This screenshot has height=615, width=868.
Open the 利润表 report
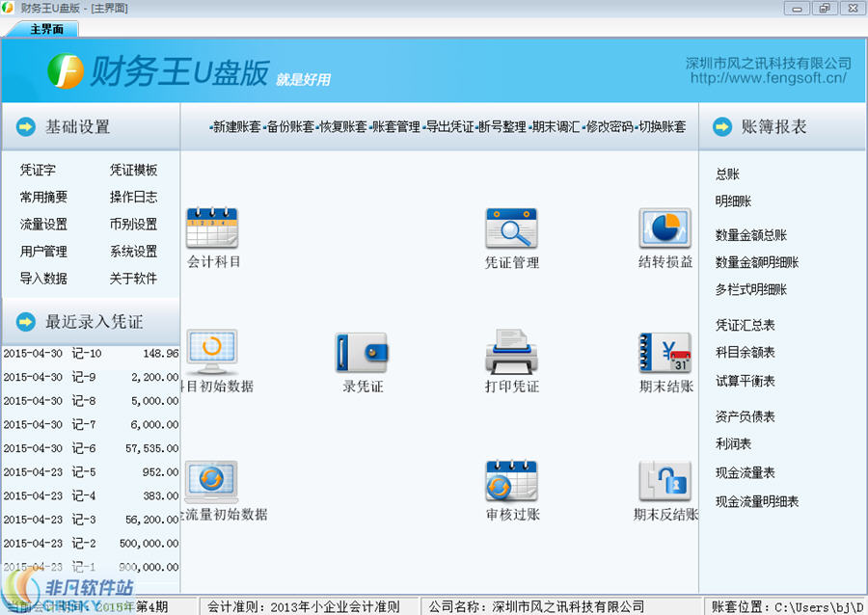point(733,443)
